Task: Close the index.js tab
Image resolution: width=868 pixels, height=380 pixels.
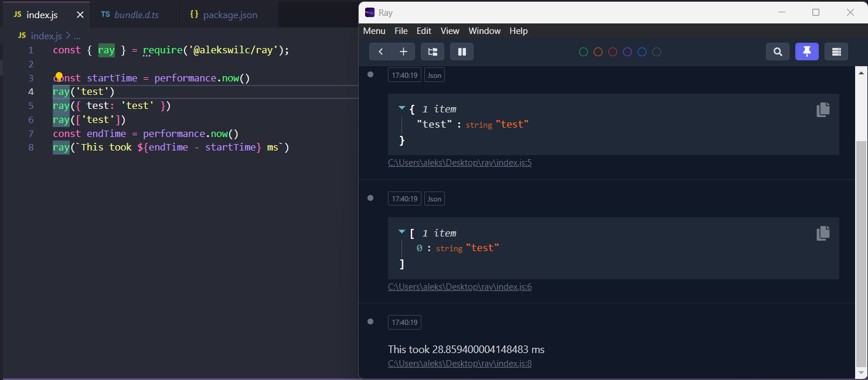Action: pyautogui.click(x=80, y=15)
